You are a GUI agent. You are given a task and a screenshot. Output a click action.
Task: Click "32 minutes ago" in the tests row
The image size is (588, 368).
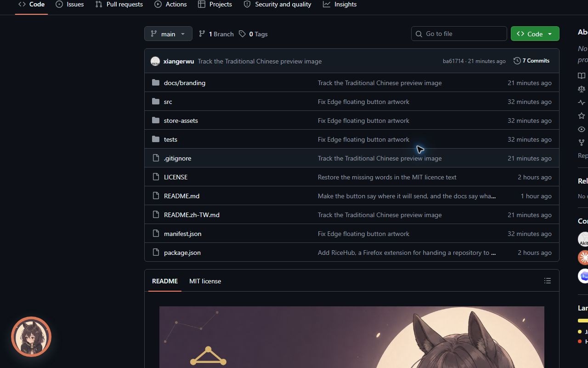[x=530, y=139]
